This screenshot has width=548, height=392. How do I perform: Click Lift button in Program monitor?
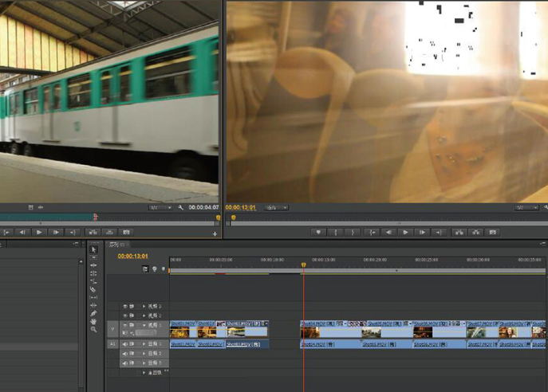[459, 232]
